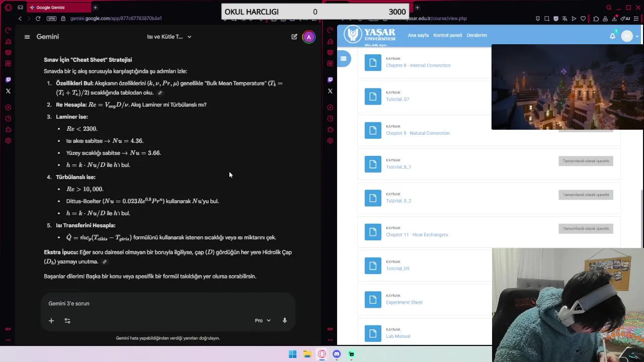Screen dimensions: 644x362
Task: Open the Opera GX menu logo
Action: coord(8,8)
